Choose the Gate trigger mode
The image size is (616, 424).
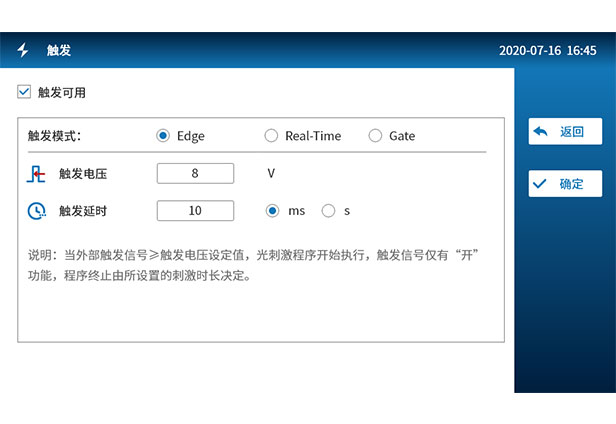pos(375,136)
